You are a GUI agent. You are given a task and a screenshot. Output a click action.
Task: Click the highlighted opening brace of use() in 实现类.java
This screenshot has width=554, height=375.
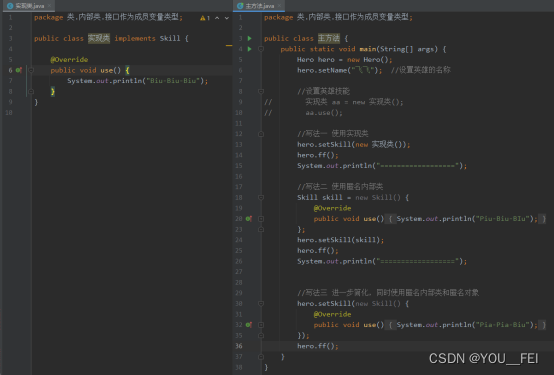tap(127, 70)
